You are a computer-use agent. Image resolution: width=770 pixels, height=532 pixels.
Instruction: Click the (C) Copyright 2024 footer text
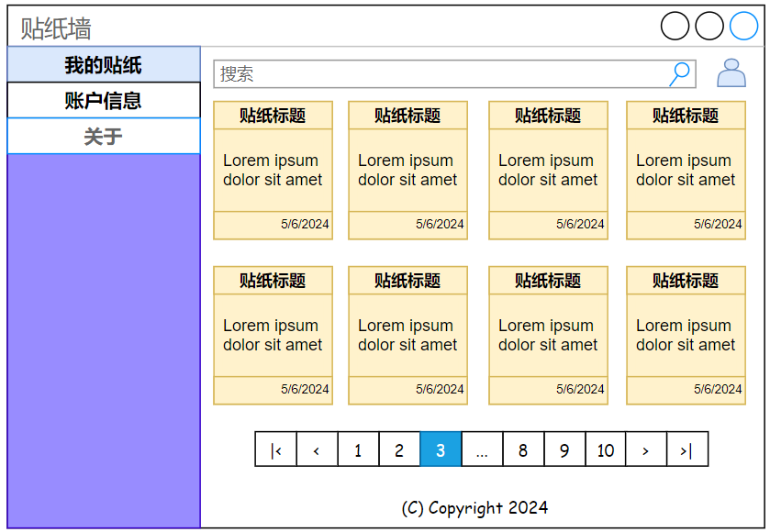(x=474, y=508)
